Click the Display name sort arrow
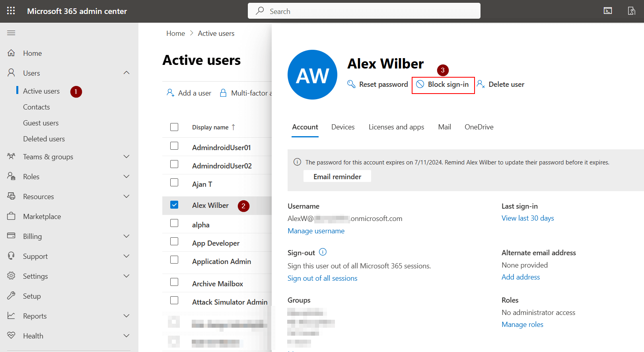644x352 pixels. point(233,127)
